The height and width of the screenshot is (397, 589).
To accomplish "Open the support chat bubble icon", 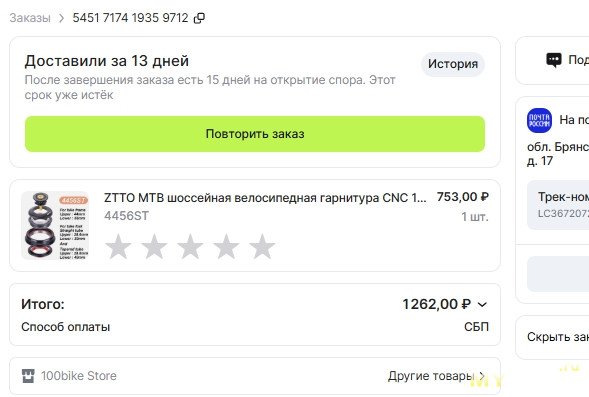I will tap(554, 60).
